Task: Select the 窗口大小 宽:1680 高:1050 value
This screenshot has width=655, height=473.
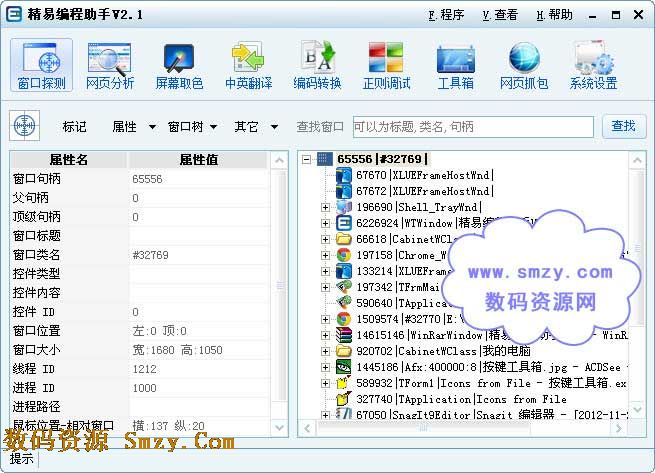Action: point(199,350)
